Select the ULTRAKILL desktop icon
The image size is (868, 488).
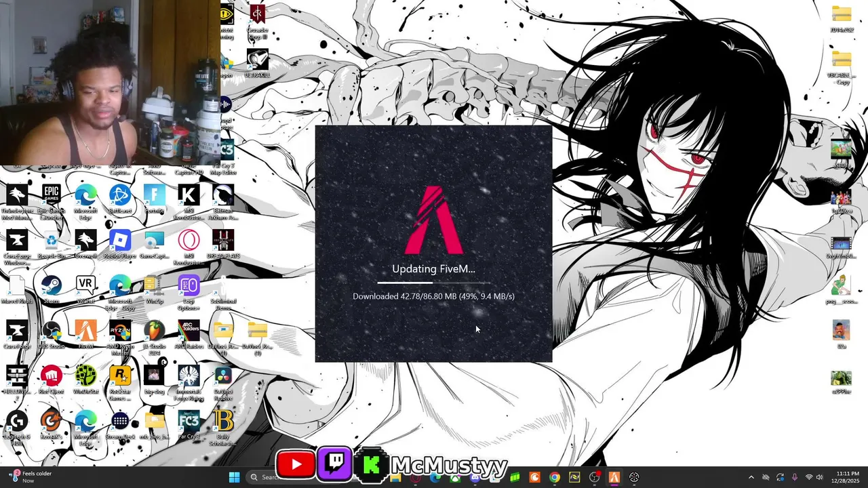257,64
